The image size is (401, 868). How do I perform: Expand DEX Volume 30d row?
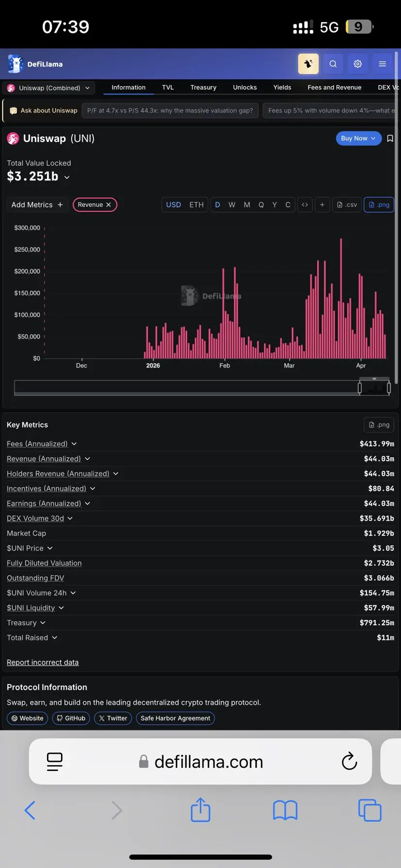tap(70, 518)
